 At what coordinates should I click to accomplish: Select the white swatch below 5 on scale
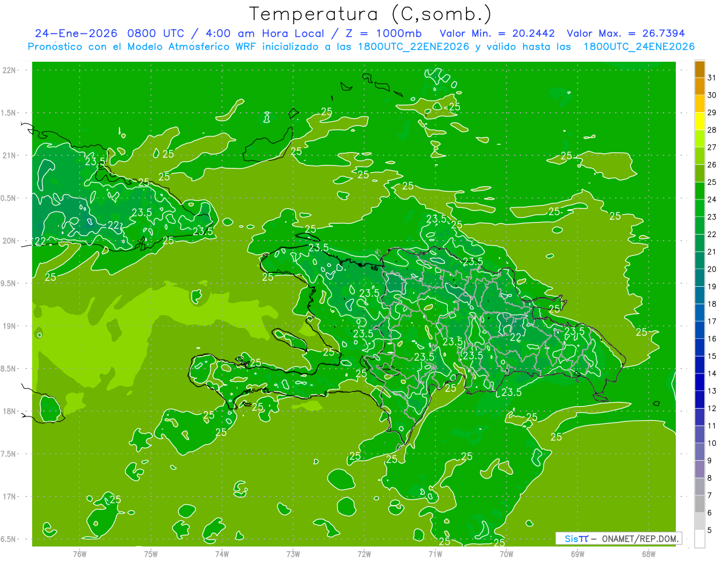coord(699,539)
